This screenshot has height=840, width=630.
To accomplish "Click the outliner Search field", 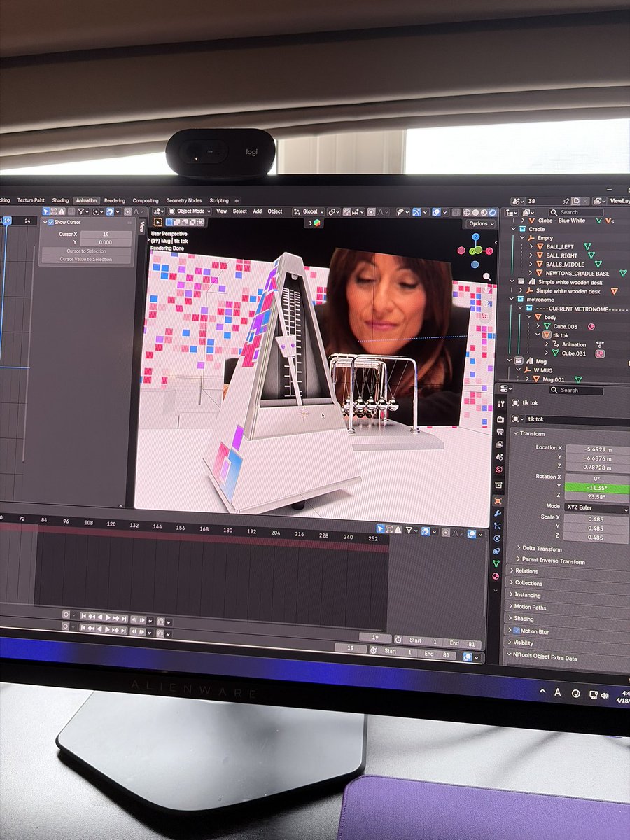I will pos(575,212).
